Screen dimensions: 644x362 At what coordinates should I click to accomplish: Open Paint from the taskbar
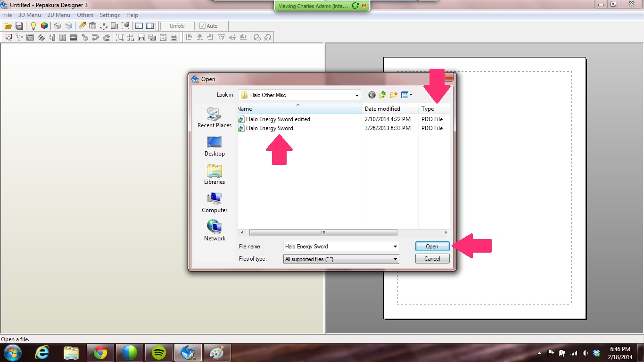(x=217, y=353)
